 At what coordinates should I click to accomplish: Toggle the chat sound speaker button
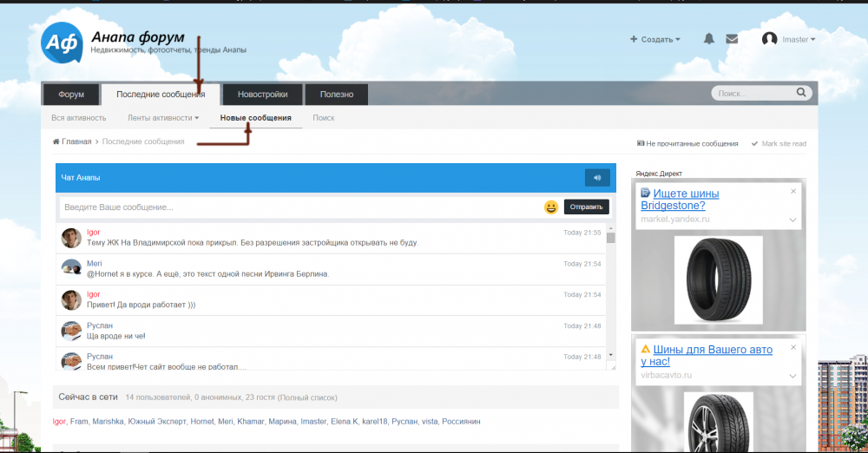[x=597, y=178]
